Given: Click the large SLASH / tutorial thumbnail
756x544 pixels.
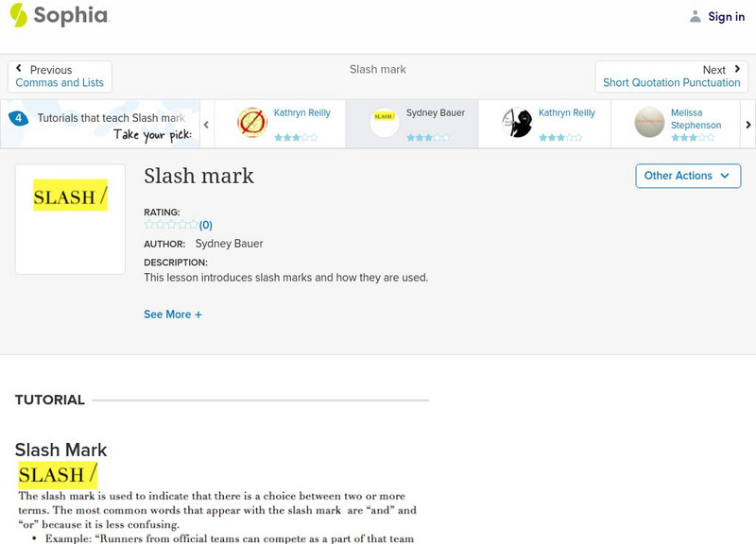Looking at the screenshot, I should [x=70, y=219].
